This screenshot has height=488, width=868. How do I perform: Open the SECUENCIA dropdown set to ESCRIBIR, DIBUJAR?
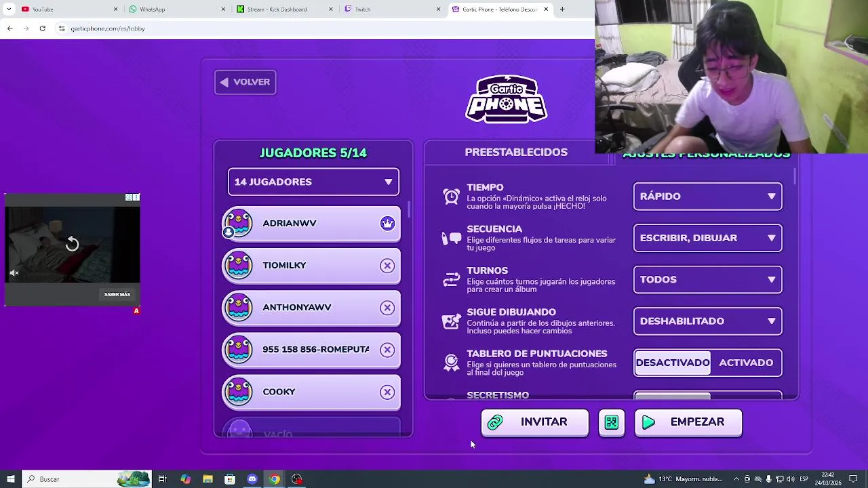coord(707,238)
